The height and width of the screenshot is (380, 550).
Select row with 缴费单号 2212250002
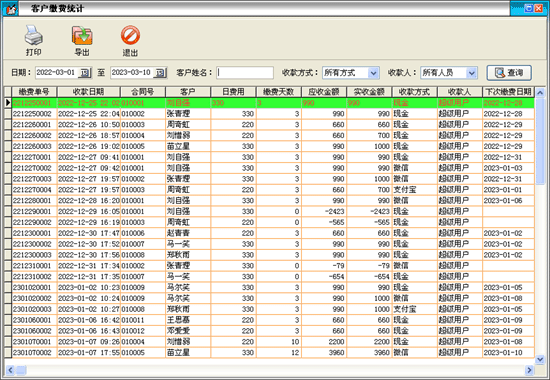pos(269,114)
